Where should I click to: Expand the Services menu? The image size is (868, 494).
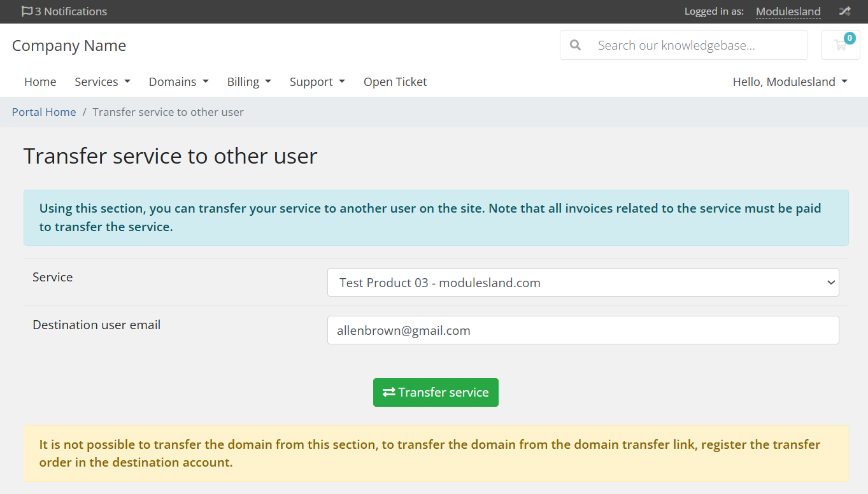click(x=103, y=81)
